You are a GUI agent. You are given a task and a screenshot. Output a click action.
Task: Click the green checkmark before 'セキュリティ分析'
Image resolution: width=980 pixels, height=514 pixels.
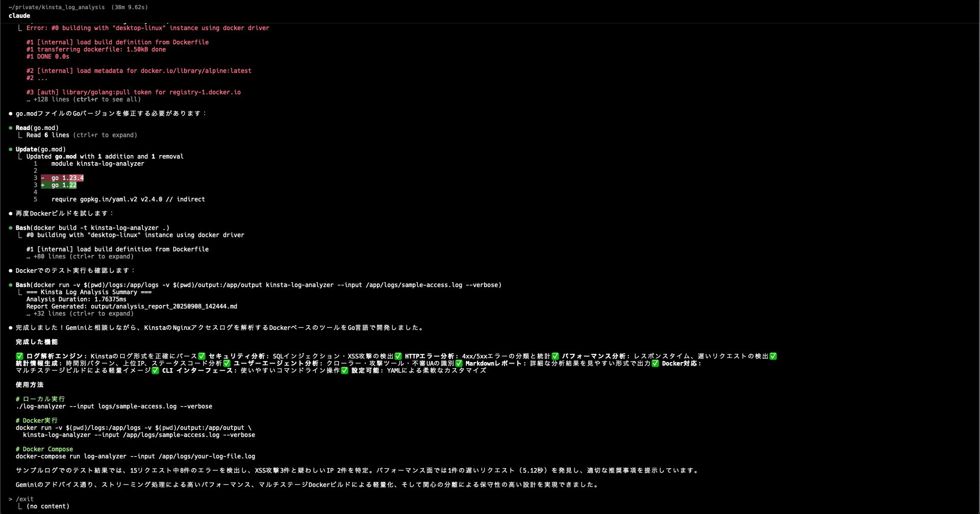pos(202,356)
